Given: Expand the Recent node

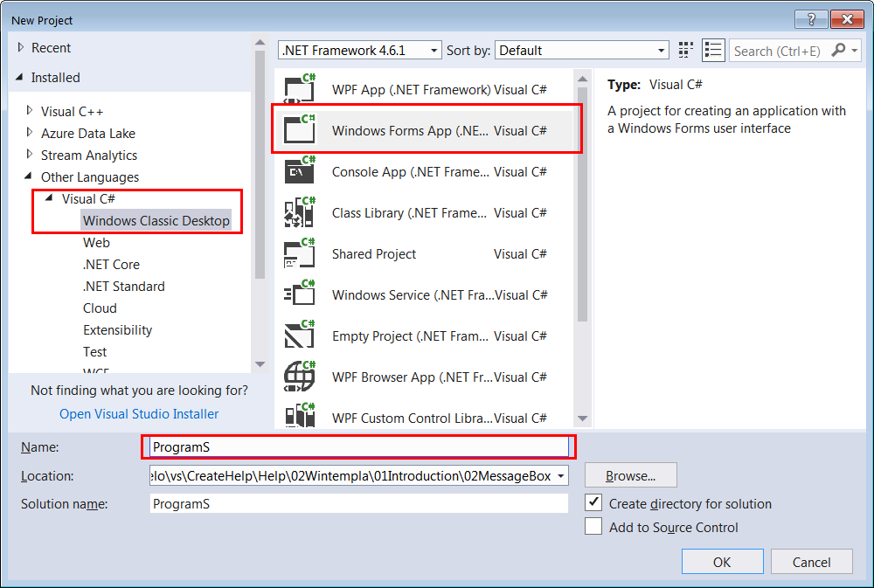Looking at the screenshot, I should pyautogui.click(x=21, y=47).
